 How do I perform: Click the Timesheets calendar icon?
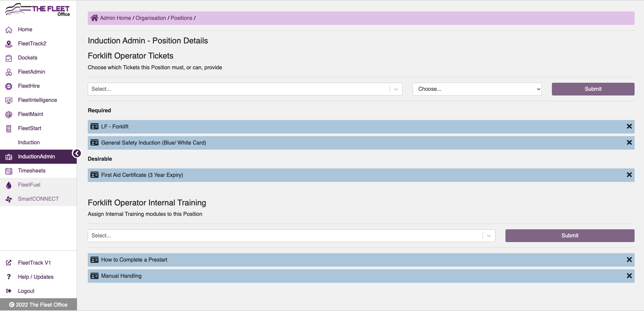point(9,171)
